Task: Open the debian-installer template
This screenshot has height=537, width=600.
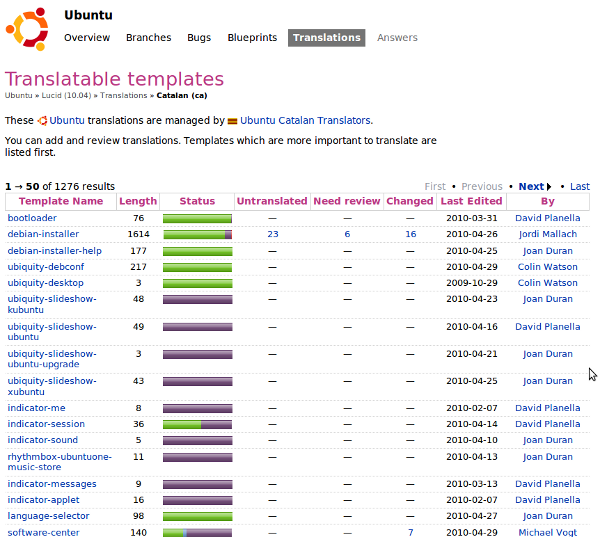Action: [43, 234]
